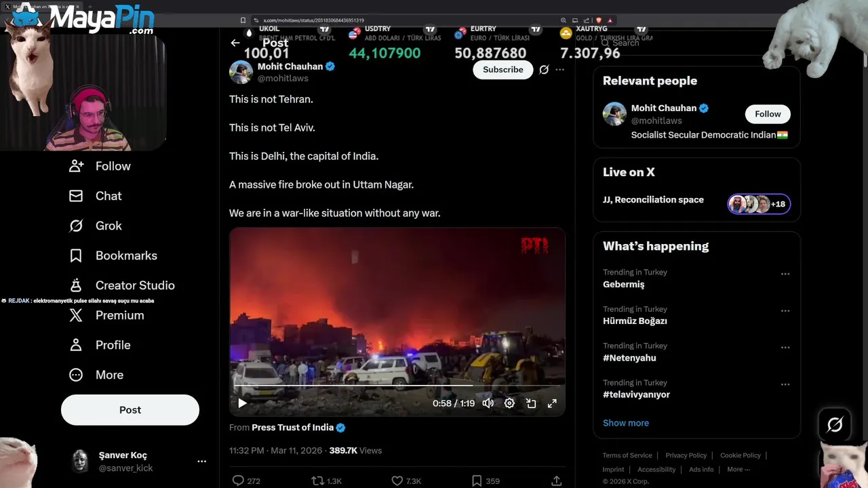Viewport: 868px width, 488px height.
Task: Open Mohit Chauhan's profile in Relevant people
Action: click(664, 108)
